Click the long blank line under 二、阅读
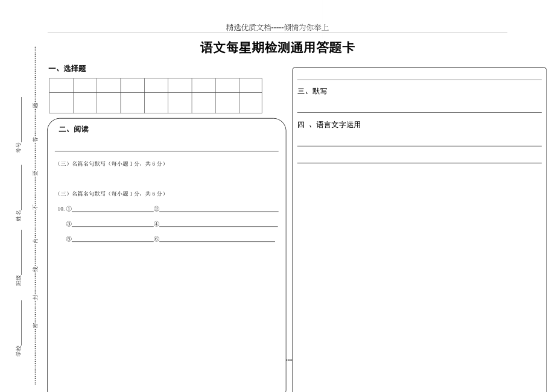This screenshot has width=555, height=392. pos(166,150)
